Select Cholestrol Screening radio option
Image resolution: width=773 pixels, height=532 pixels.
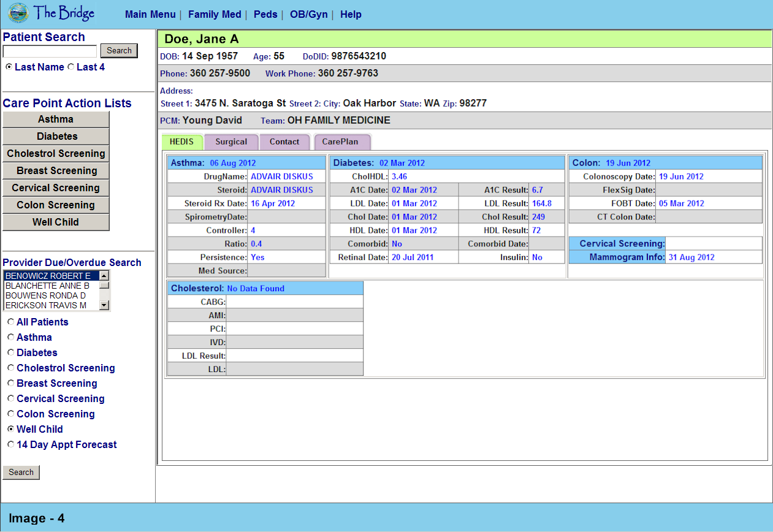[11, 368]
